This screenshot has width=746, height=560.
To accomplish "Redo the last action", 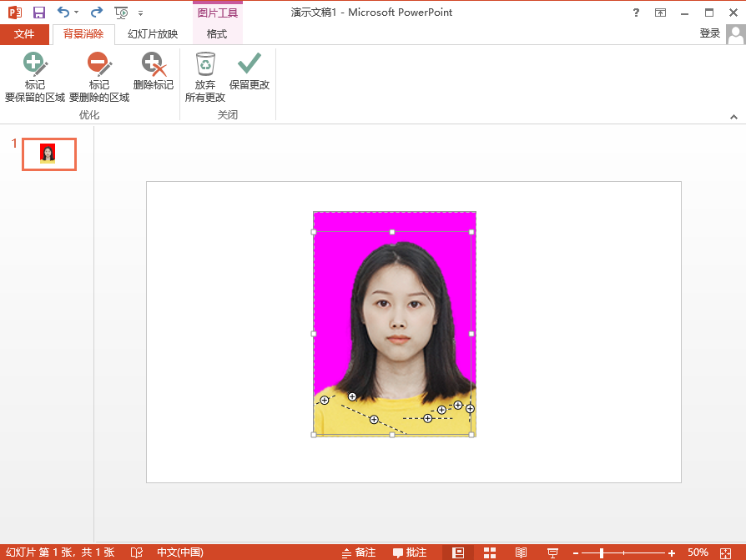I will tap(97, 13).
